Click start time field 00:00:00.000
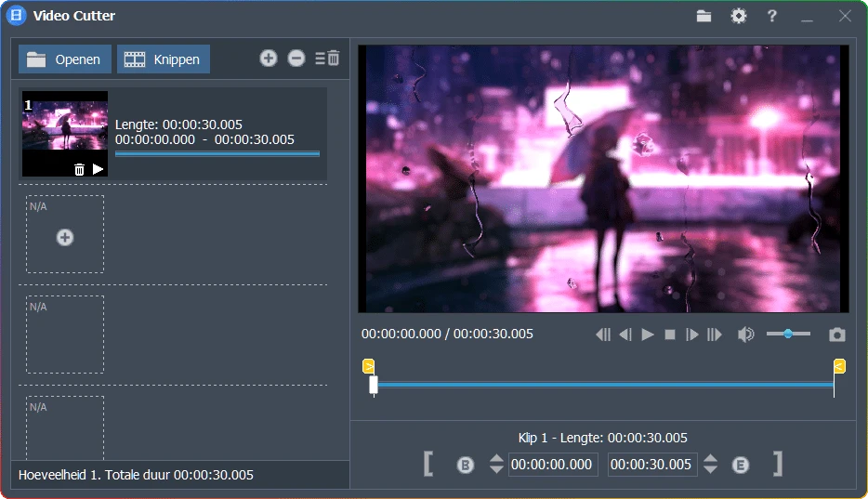 (552, 464)
